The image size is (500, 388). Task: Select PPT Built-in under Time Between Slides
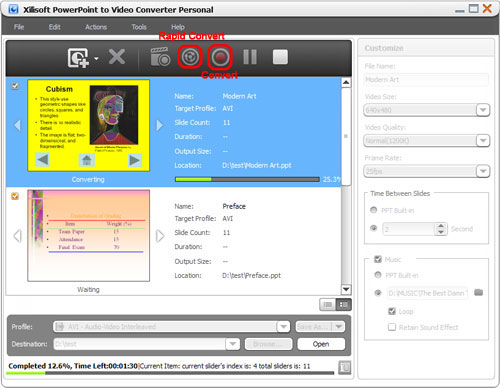tap(374, 210)
